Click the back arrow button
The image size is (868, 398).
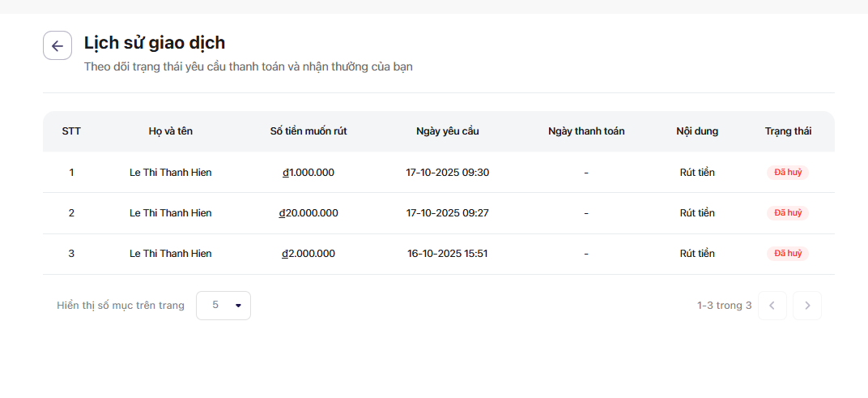(x=57, y=46)
